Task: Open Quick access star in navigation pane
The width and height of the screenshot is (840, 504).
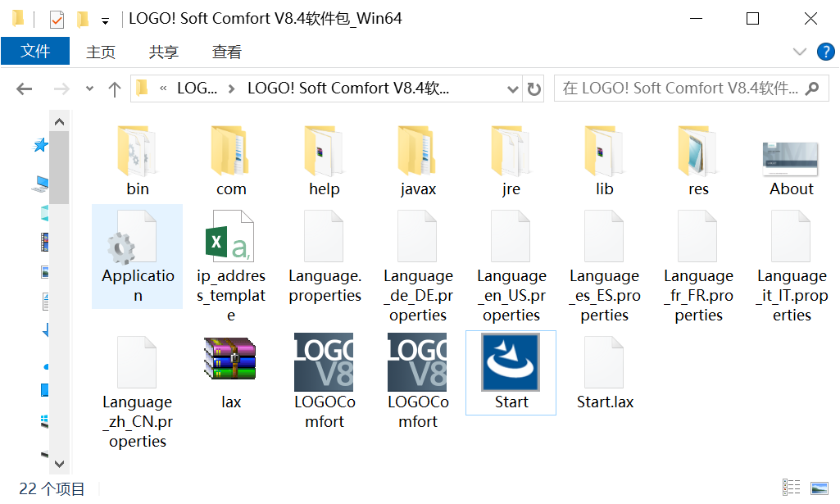Action: 41,145
